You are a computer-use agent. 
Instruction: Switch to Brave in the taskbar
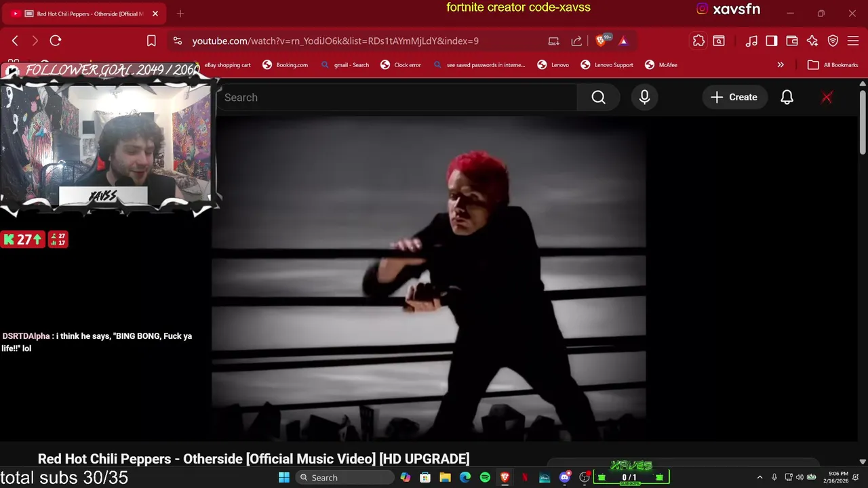[x=505, y=477]
